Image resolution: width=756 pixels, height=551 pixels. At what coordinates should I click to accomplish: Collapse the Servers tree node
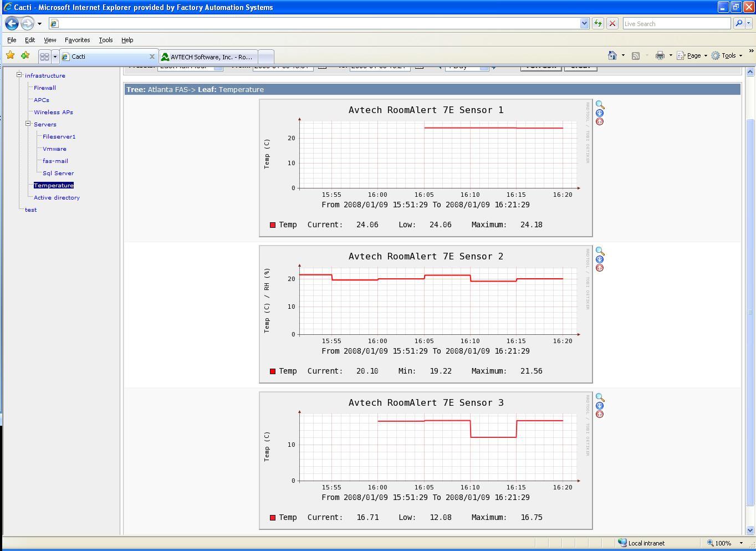[x=28, y=124]
